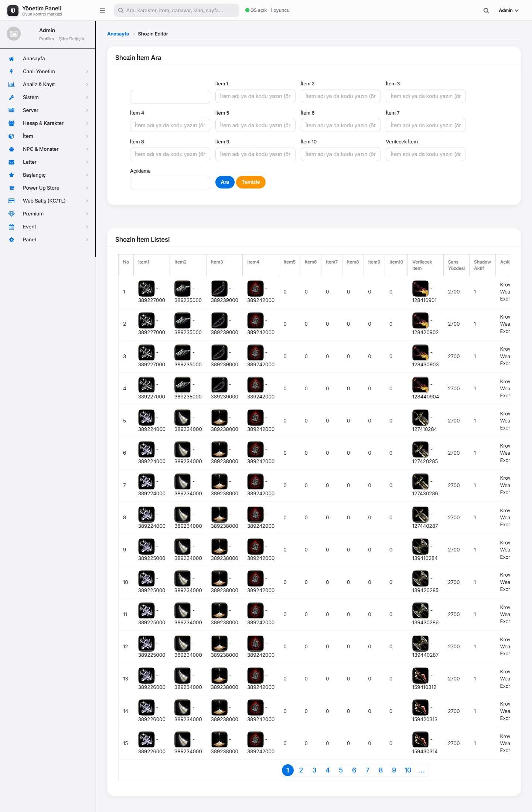Open the Anasayfa sidebar menu item
The height and width of the screenshot is (812, 532).
[48, 59]
